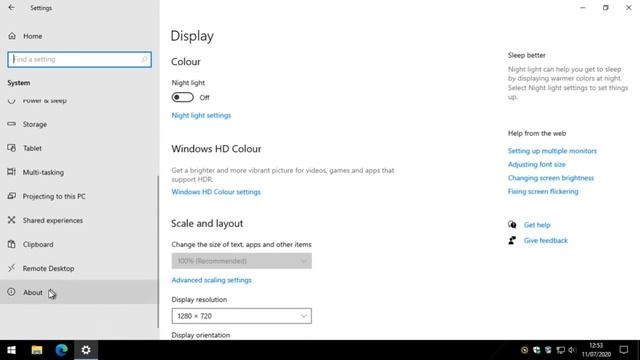Viewport: 640px width, 360px height.
Task: Open Changing screen brightness help link
Action: pyautogui.click(x=551, y=178)
